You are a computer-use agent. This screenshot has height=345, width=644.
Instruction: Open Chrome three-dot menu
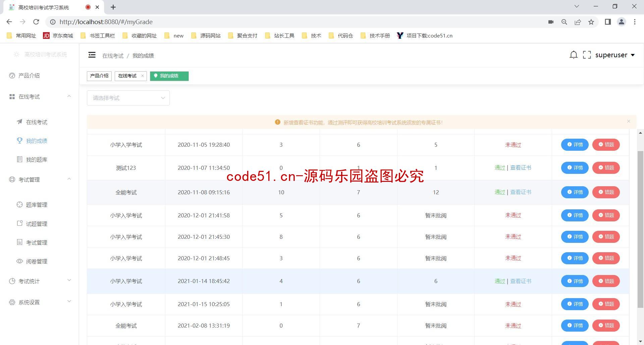[x=635, y=22]
